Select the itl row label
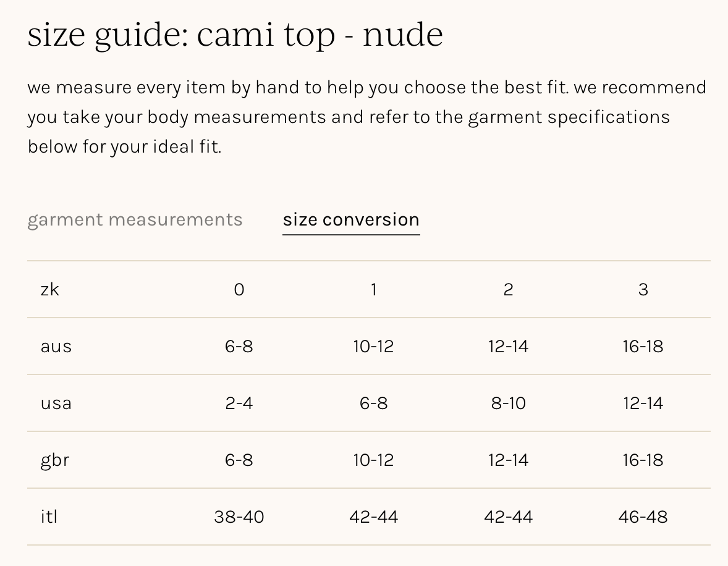Image resolution: width=728 pixels, height=566 pixels. click(x=49, y=517)
